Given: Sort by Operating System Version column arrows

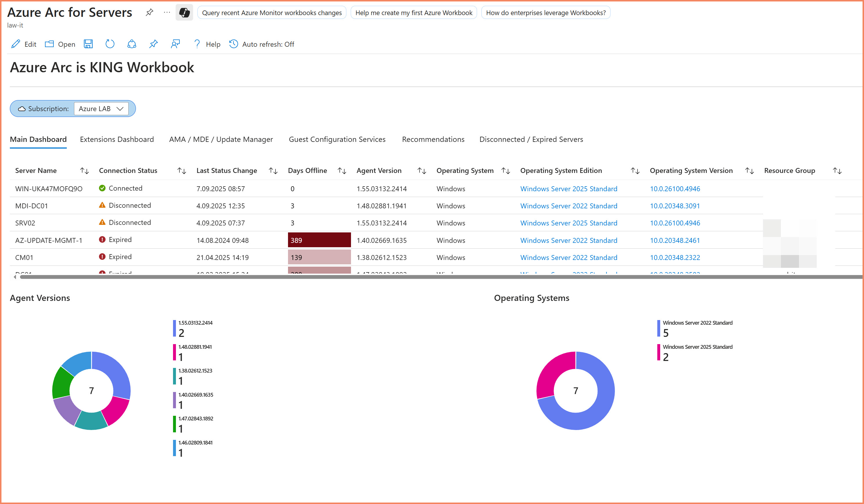Looking at the screenshot, I should coord(750,171).
